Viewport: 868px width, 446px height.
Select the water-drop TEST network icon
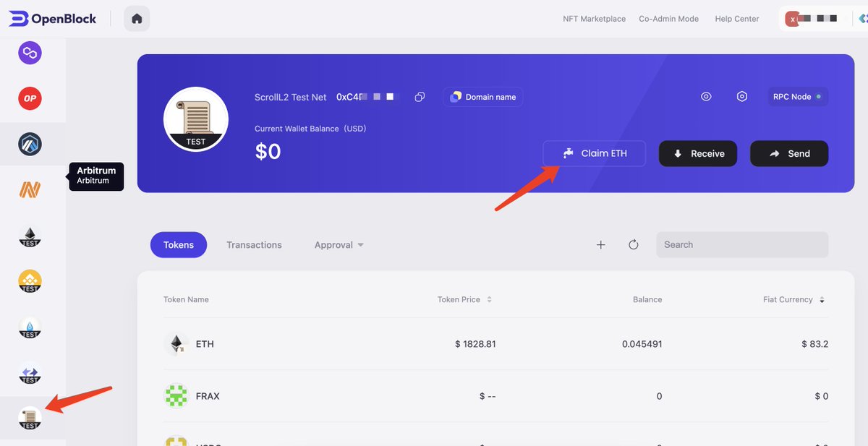pyautogui.click(x=30, y=327)
